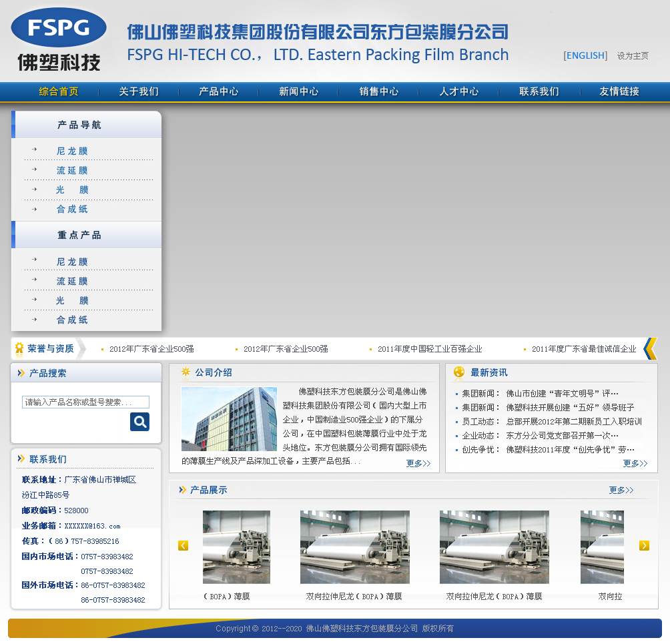Switch language to ENGLISH
Screen dimensions: 670x644
[x=585, y=55]
